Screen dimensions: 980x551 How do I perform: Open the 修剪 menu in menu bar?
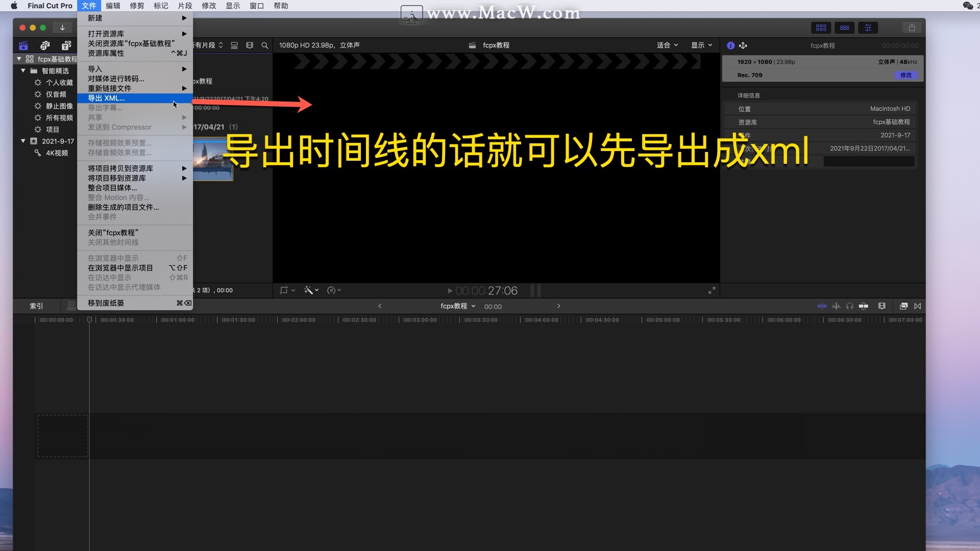click(137, 6)
